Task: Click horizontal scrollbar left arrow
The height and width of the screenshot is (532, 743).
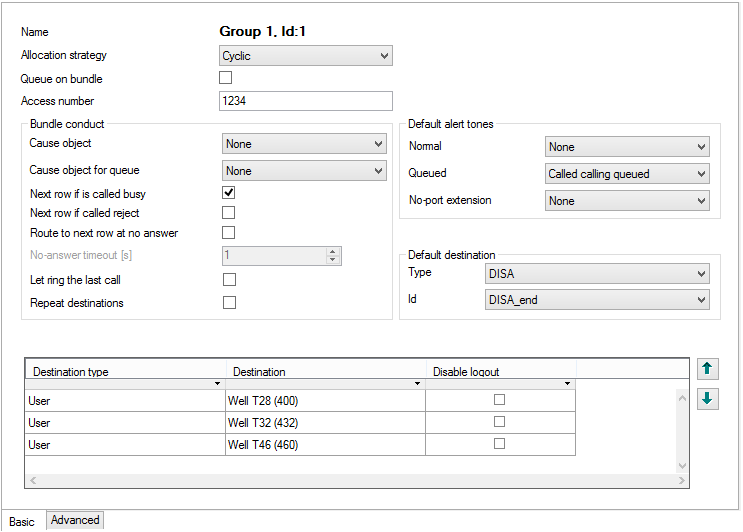Action: [x=33, y=480]
